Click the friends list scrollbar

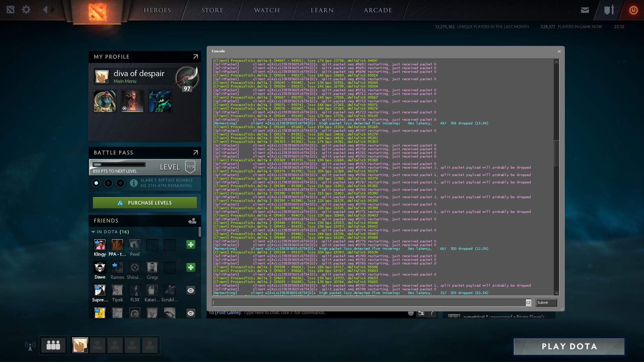200,232
